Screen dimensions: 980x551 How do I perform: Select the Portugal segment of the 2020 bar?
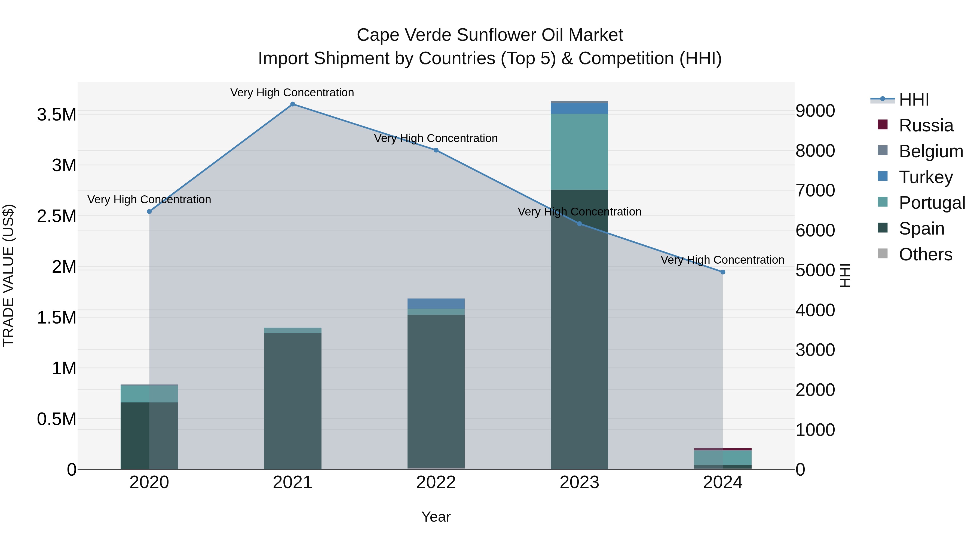149,394
